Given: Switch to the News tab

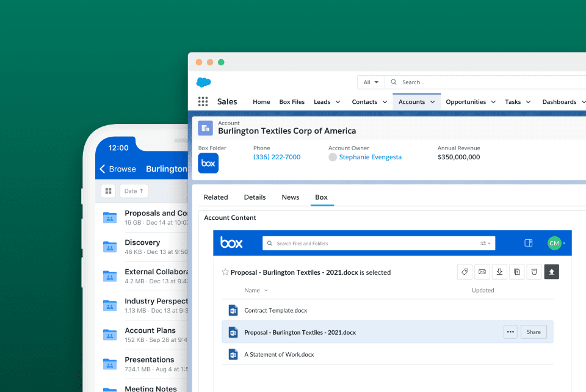Looking at the screenshot, I should 291,197.
